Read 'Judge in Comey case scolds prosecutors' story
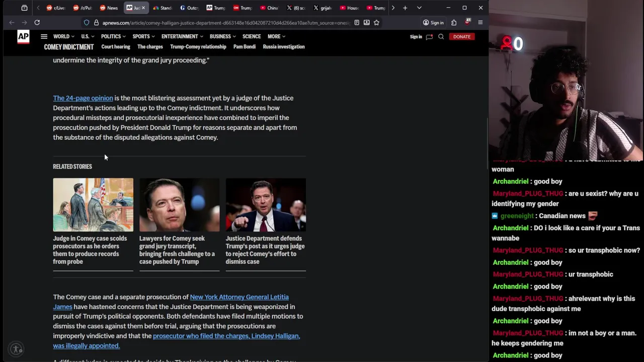Screen dimensions: 644x362 click(x=90, y=250)
